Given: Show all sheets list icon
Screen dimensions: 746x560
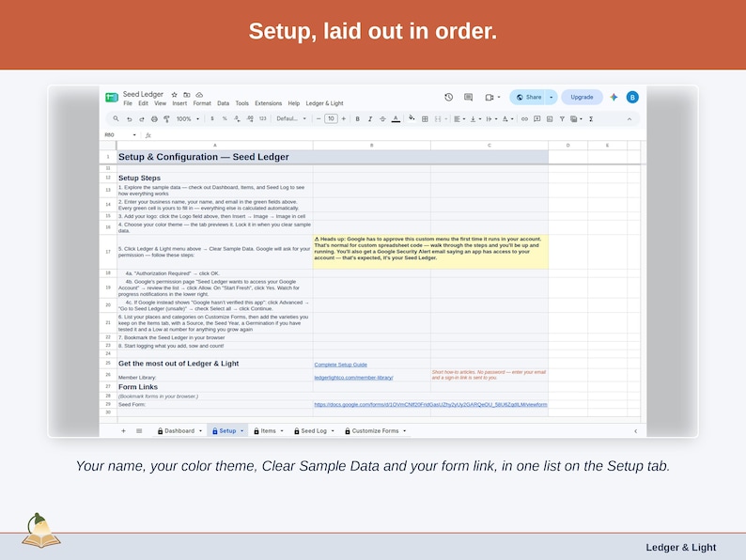Looking at the screenshot, I should tap(139, 431).
